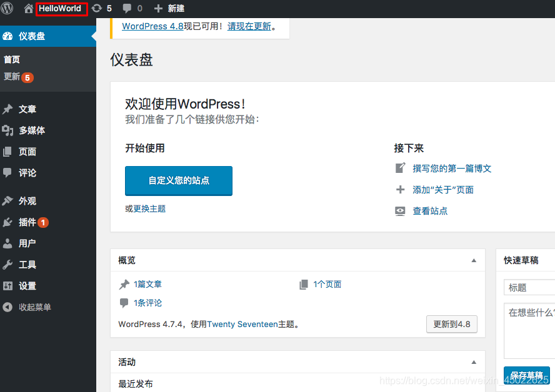Viewport: 555px width, 392px height.
Task: Click the WordPress 4.8 link in update notice
Action: [152, 26]
